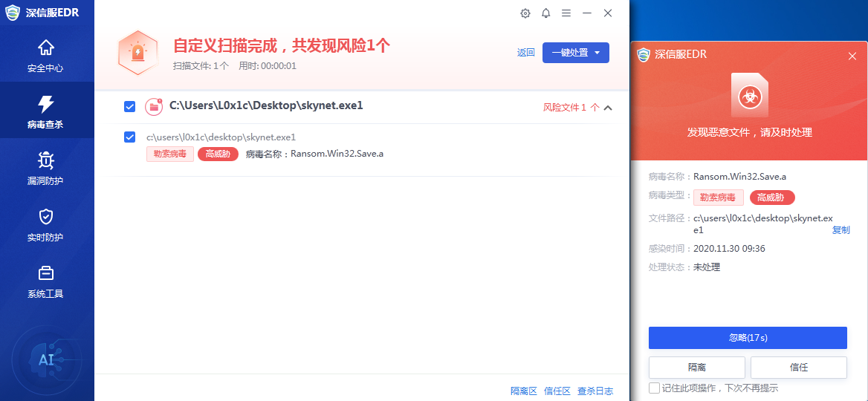Open the 一键处置 dropdown arrow
This screenshot has width=868, height=401.
(x=597, y=53)
